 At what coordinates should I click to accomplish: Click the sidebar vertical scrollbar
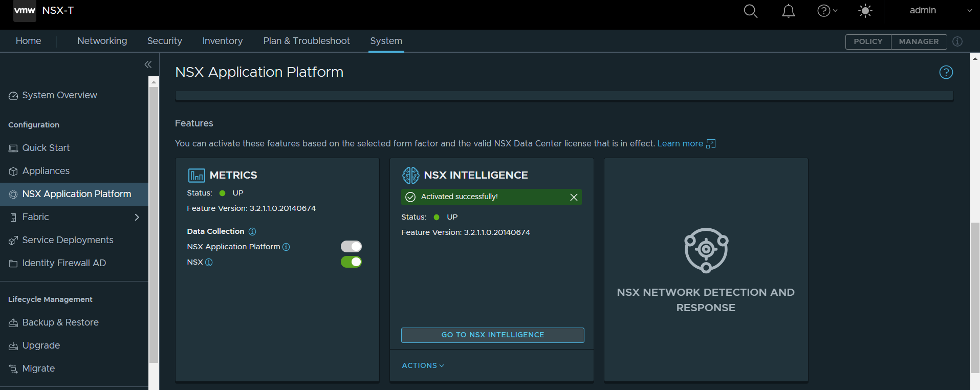point(154,225)
